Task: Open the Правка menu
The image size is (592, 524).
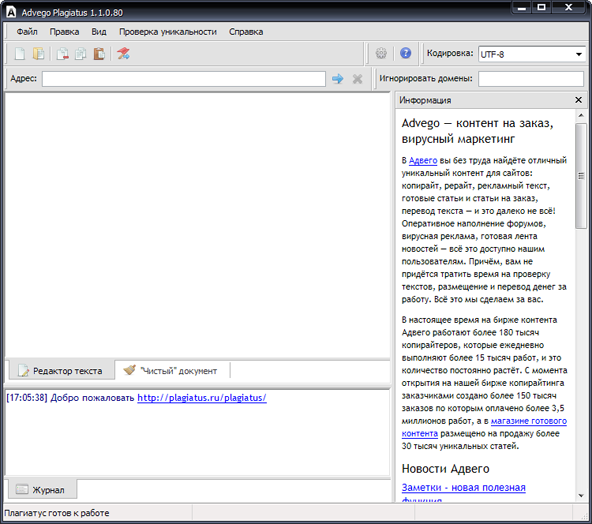Action: [x=64, y=32]
